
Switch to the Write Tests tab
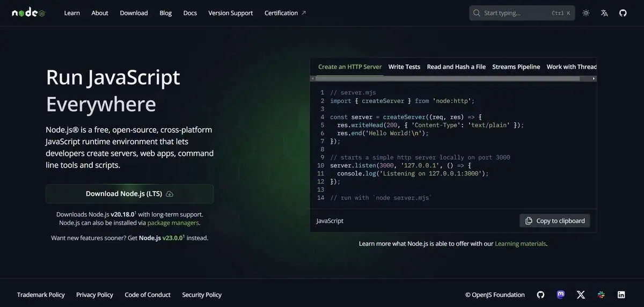click(404, 67)
